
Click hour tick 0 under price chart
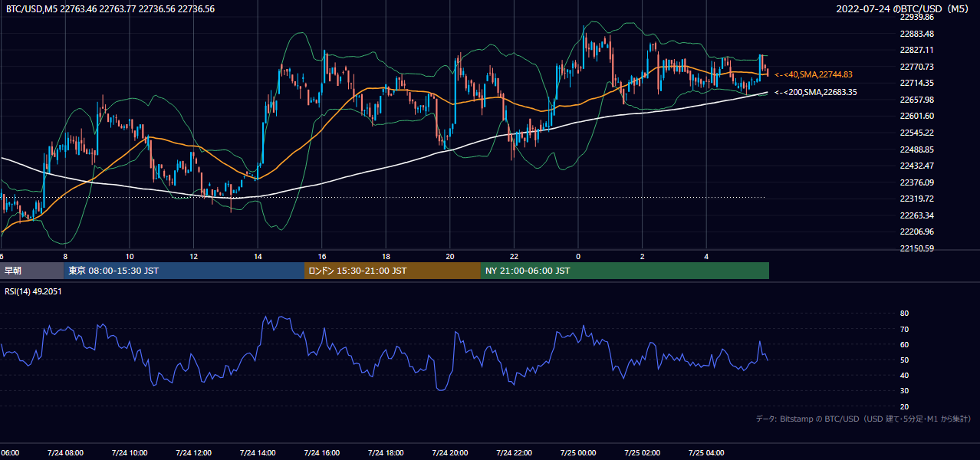578,256
